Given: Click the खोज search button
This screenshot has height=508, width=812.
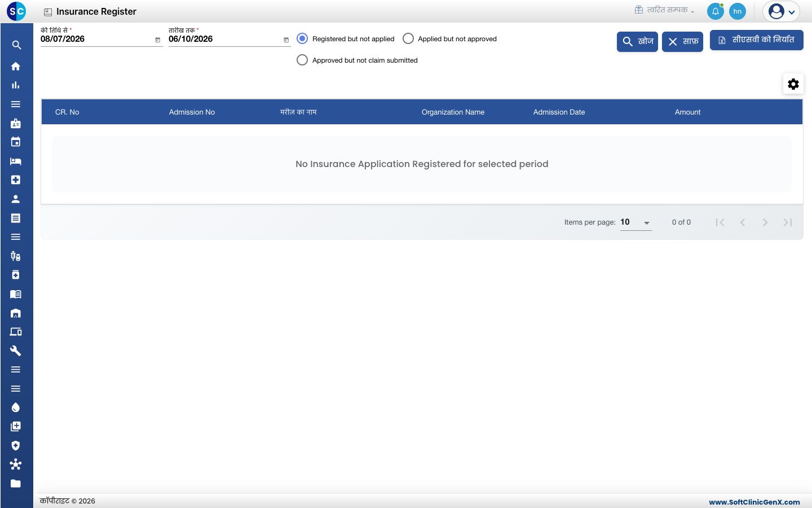Looking at the screenshot, I should coord(637,42).
